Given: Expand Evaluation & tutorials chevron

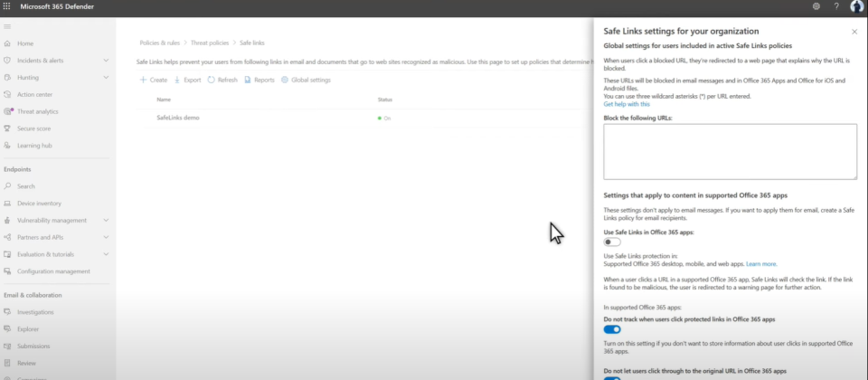Looking at the screenshot, I should tap(106, 254).
